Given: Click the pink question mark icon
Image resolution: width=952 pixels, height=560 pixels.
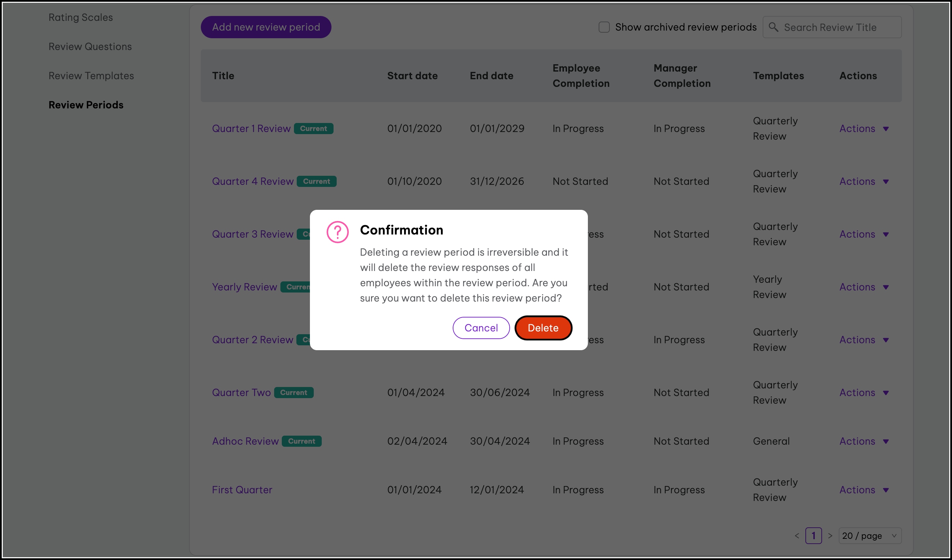Looking at the screenshot, I should click(x=337, y=232).
